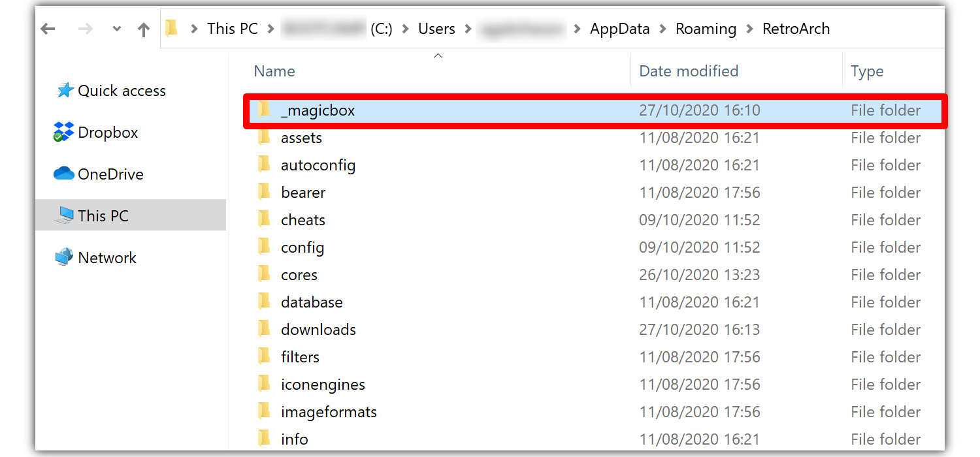
Task: Select the _magicbox folder icon
Action: 264,110
